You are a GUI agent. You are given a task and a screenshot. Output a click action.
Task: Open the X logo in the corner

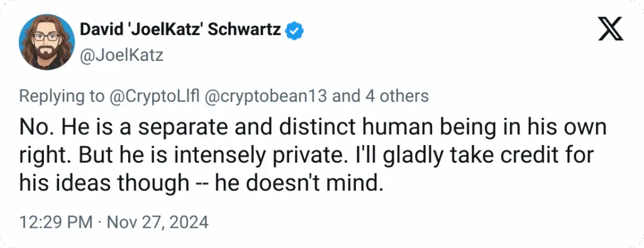pos(610,29)
